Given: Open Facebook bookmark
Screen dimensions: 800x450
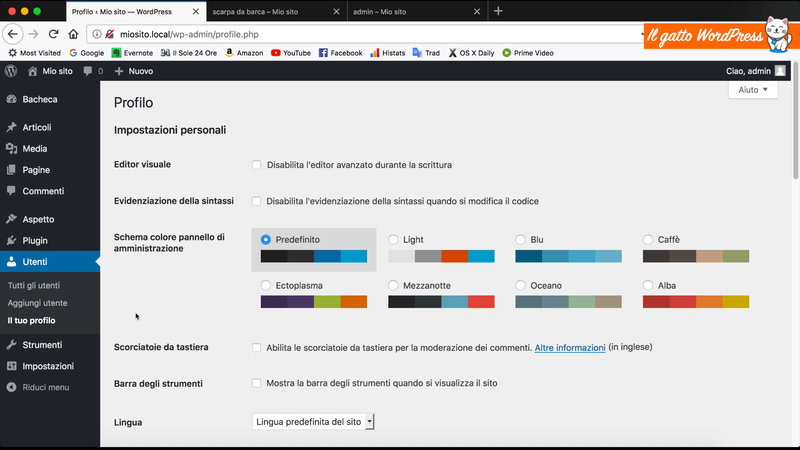Looking at the screenshot, I should [x=340, y=53].
